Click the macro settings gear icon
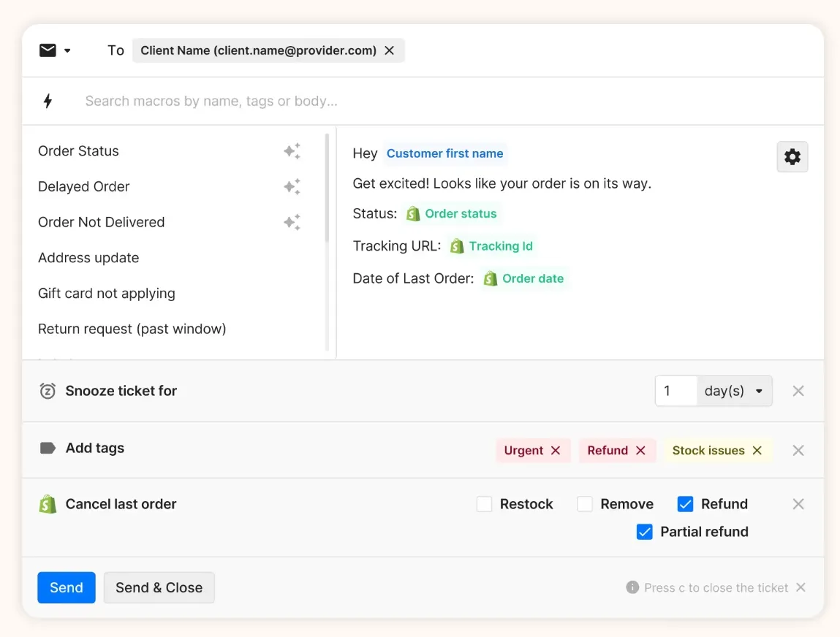The width and height of the screenshot is (840, 637). tap(792, 156)
